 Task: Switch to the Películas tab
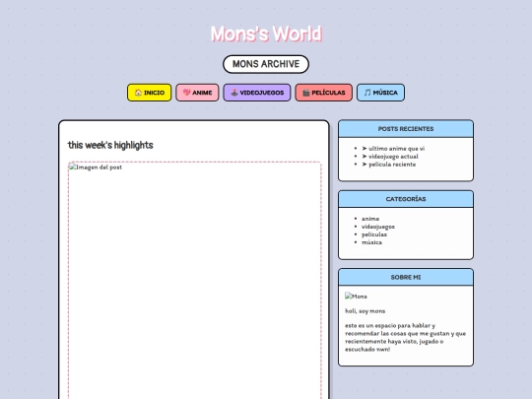pyautogui.click(x=324, y=93)
